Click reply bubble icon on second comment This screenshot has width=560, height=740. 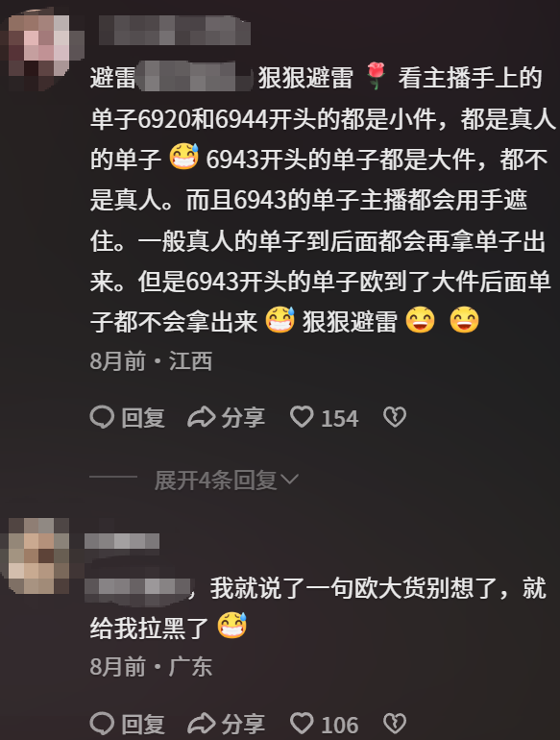tap(102, 724)
